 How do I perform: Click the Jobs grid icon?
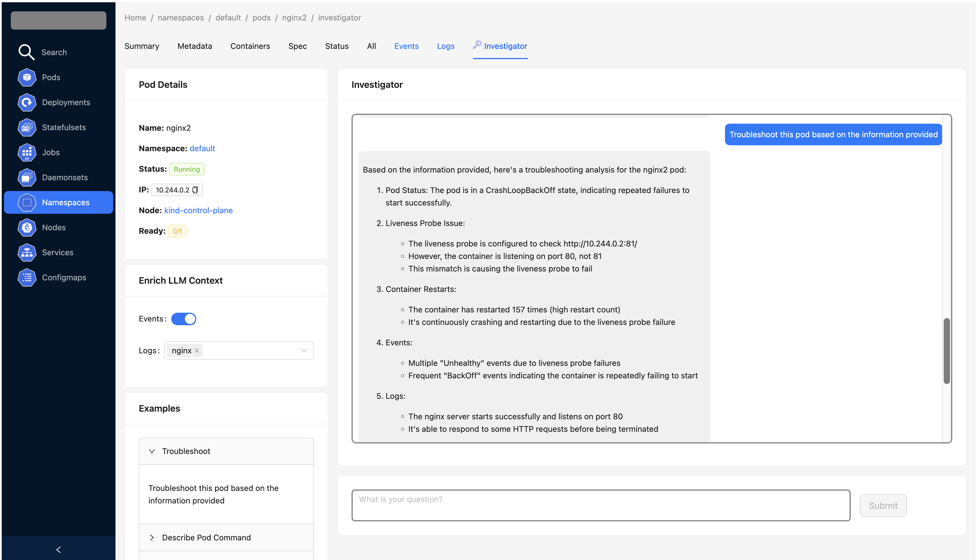tap(26, 152)
